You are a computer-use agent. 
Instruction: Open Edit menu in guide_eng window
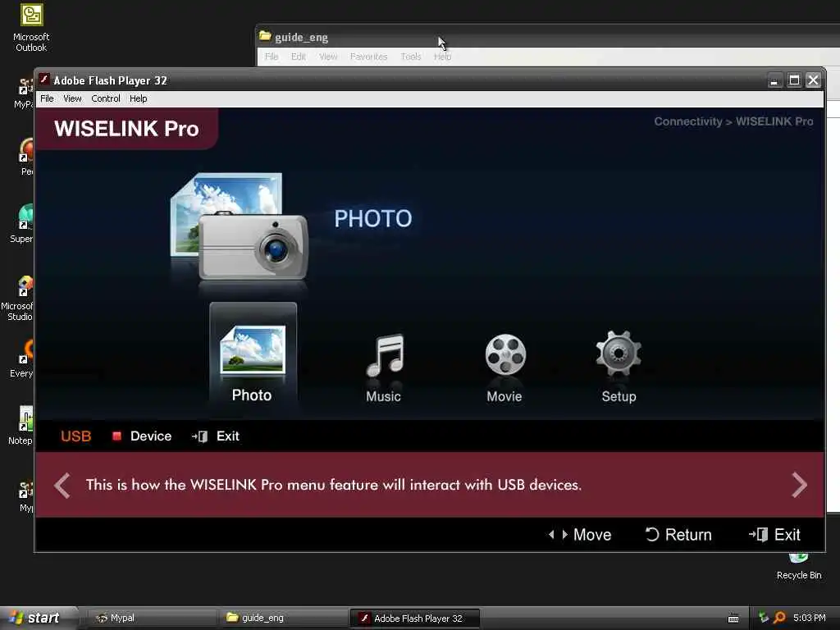(299, 57)
